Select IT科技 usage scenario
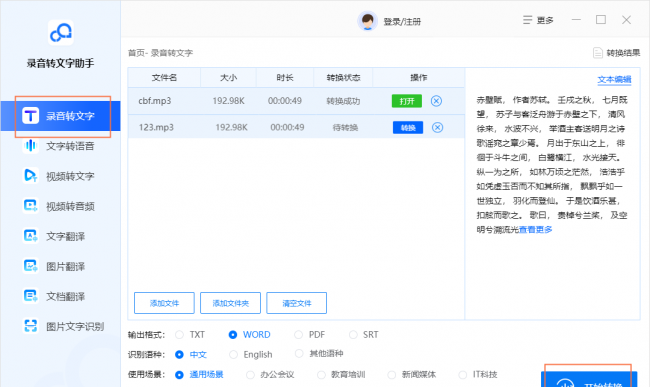 pos(463,375)
